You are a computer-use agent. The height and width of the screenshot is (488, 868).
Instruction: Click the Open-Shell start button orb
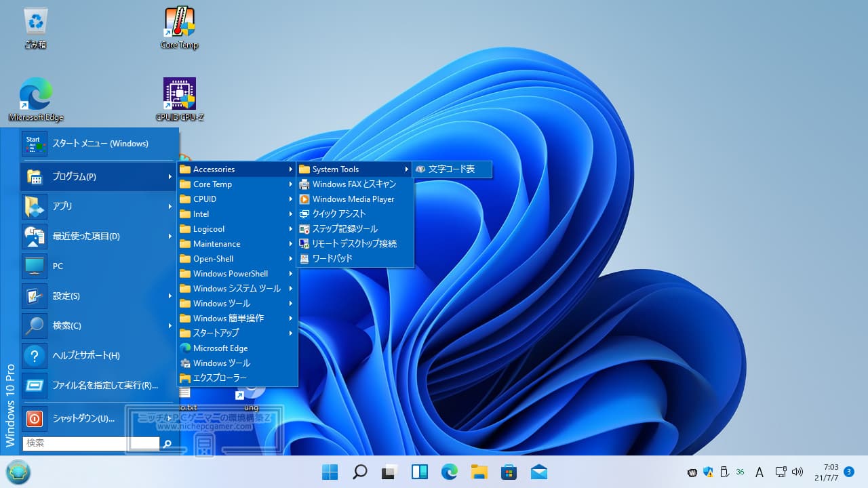18,472
